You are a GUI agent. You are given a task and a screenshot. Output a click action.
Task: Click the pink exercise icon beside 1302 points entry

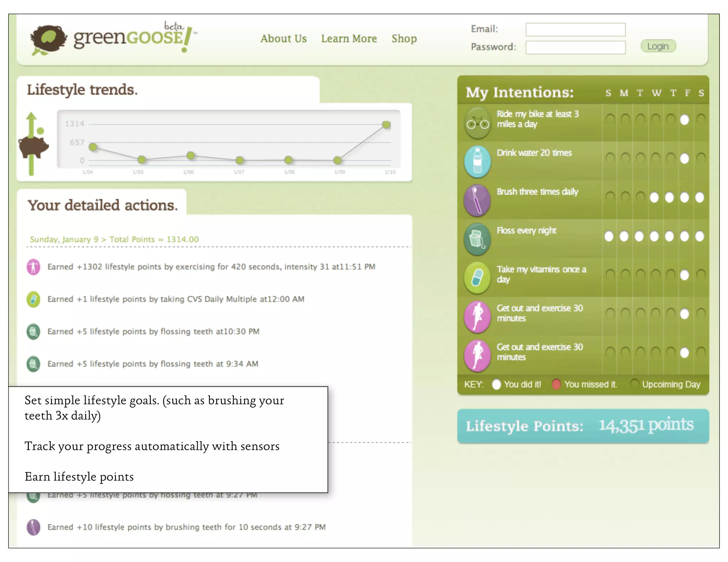(33, 267)
